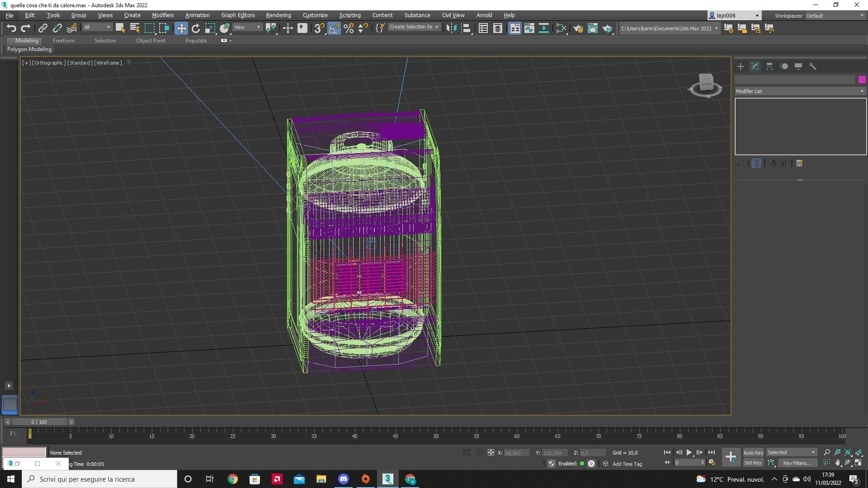Open the Create tab in command panel
The image size is (868, 488).
[x=740, y=66]
